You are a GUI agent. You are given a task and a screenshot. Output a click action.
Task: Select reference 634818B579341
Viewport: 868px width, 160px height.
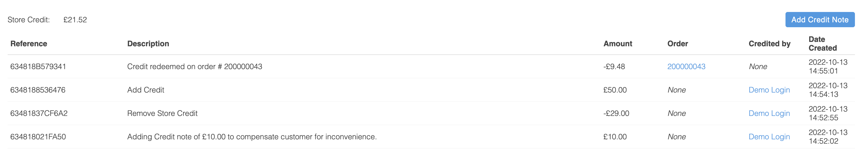click(38, 66)
